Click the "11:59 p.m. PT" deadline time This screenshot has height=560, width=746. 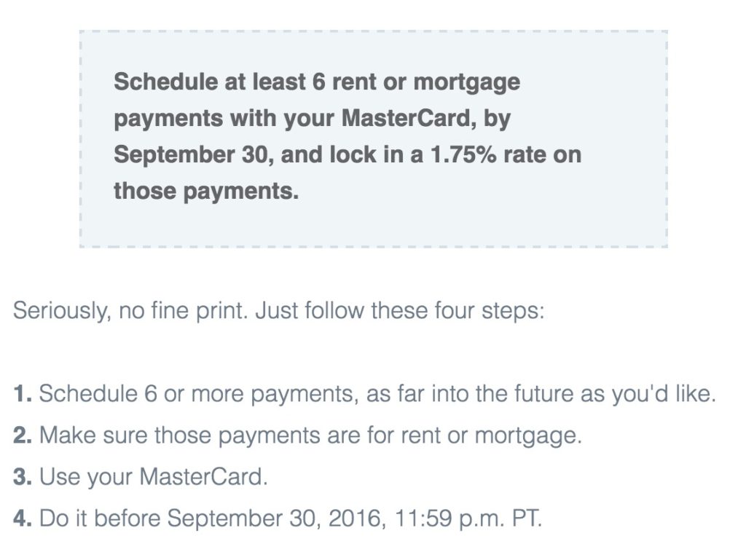(x=468, y=518)
